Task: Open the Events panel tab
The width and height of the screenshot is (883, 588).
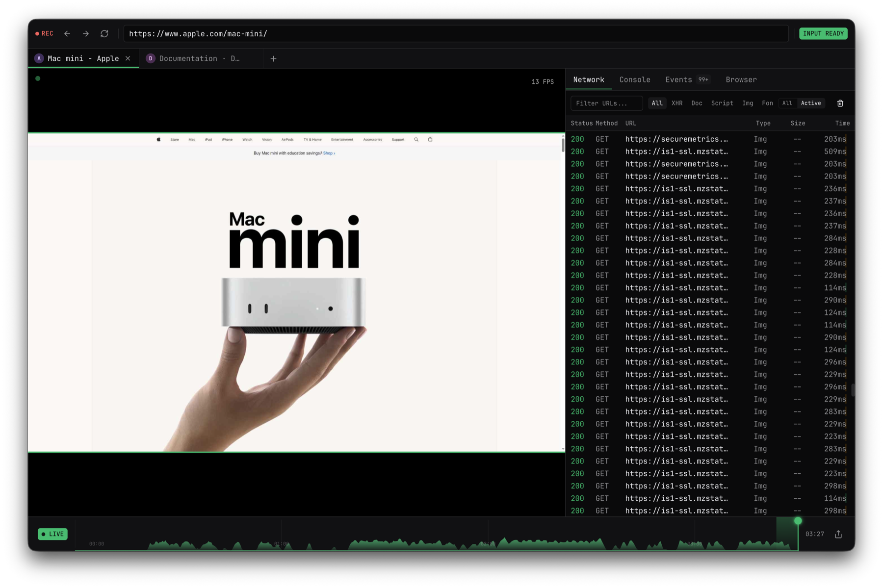Action: pos(687,79)
